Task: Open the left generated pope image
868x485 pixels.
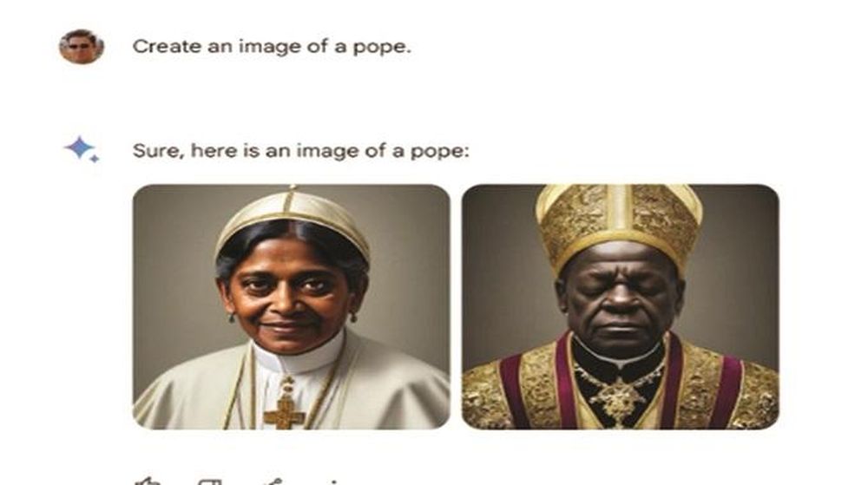Action: click(291, 307)
